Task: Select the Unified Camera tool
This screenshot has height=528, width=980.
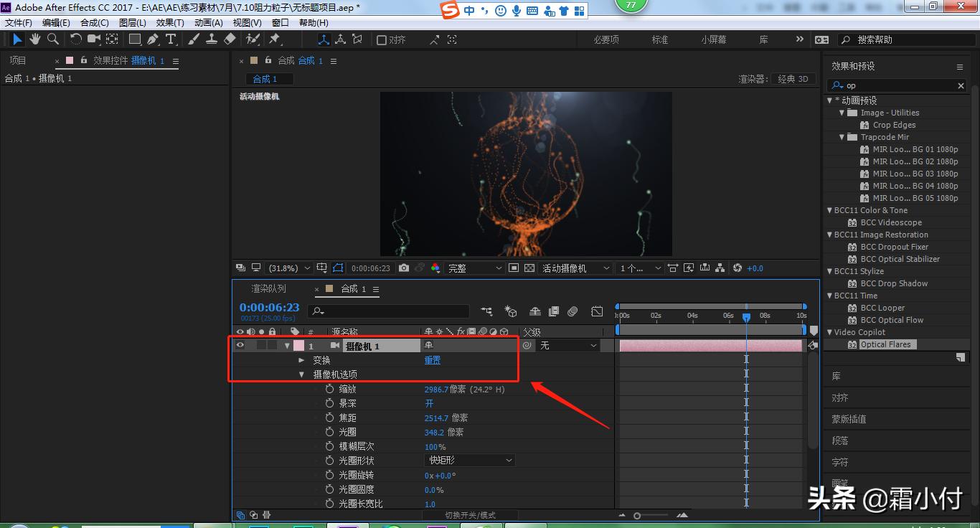Action: [94, 39]
